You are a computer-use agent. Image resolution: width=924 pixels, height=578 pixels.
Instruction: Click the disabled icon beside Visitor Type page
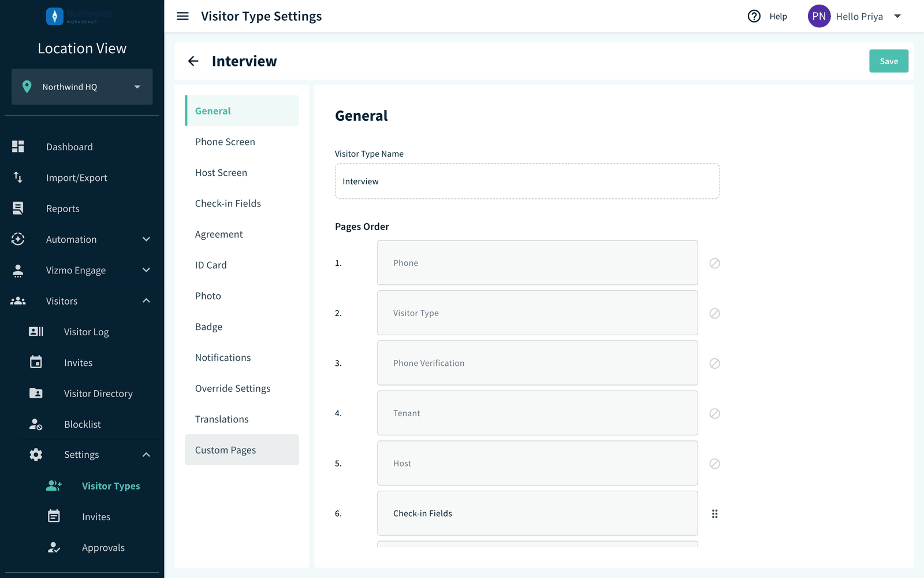(714, 313)
